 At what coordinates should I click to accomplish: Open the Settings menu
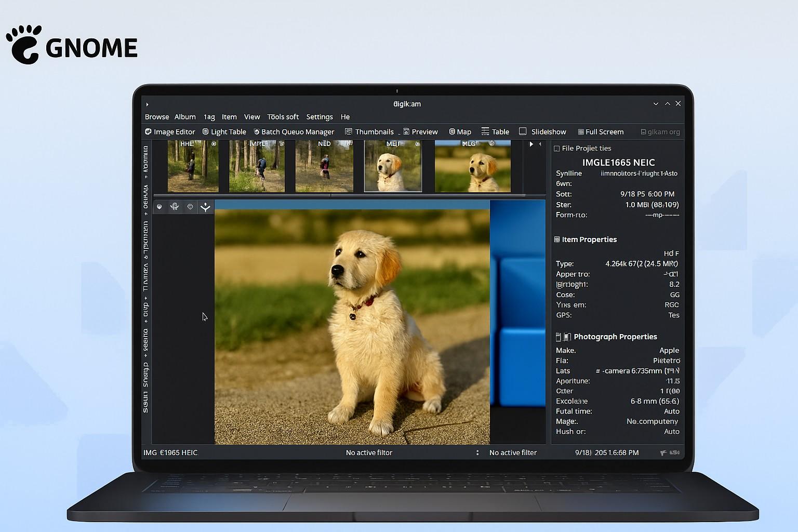pyautogui.click(x=320, y=117)
